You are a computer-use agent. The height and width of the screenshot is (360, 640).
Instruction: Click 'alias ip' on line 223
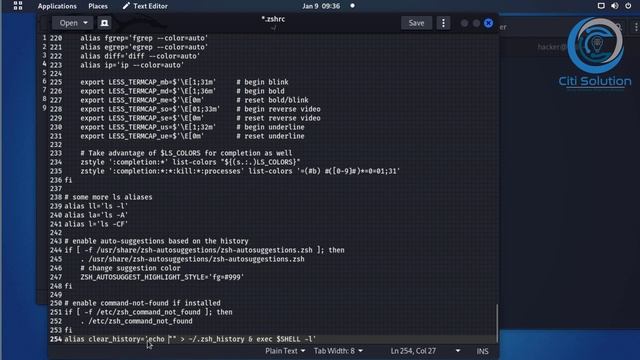click(x=132, y=65)
